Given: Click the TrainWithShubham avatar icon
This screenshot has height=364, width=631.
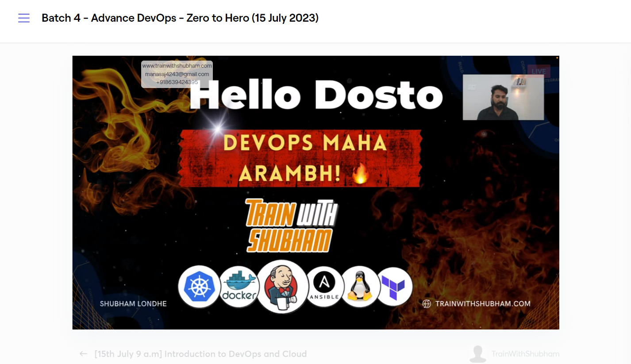Looking at the screenshot, I should click(477, 354).
